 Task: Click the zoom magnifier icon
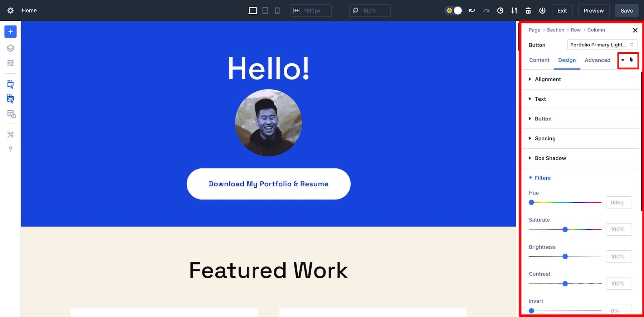[356, 10]
